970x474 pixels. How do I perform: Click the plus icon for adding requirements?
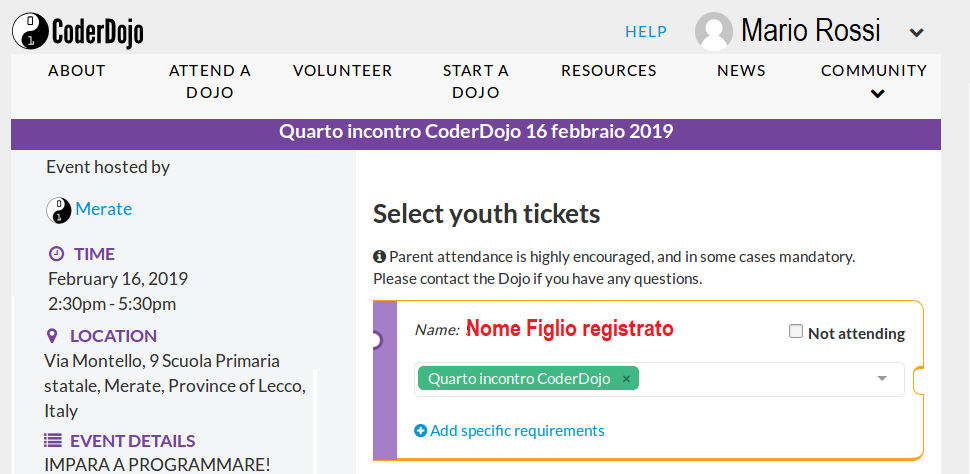coord(420,430)
